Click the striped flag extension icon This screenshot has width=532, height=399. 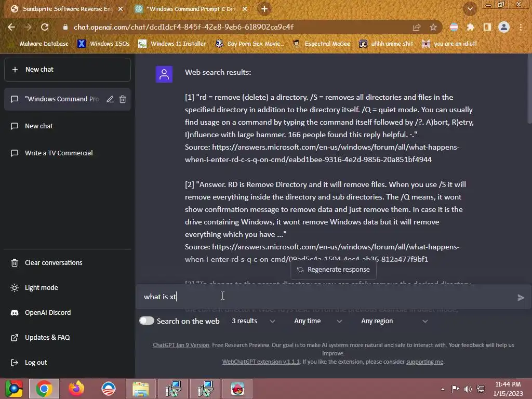coord(454,27)
